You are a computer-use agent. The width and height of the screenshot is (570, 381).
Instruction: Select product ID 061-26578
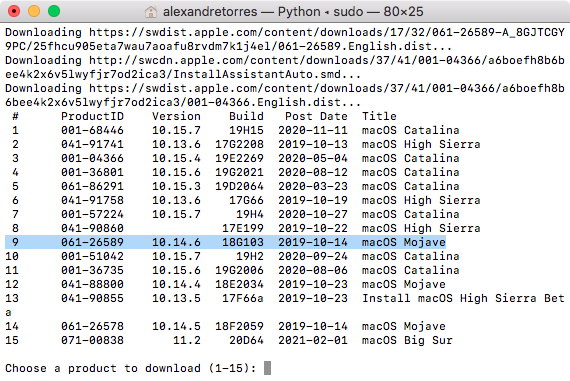pos(92,326)
